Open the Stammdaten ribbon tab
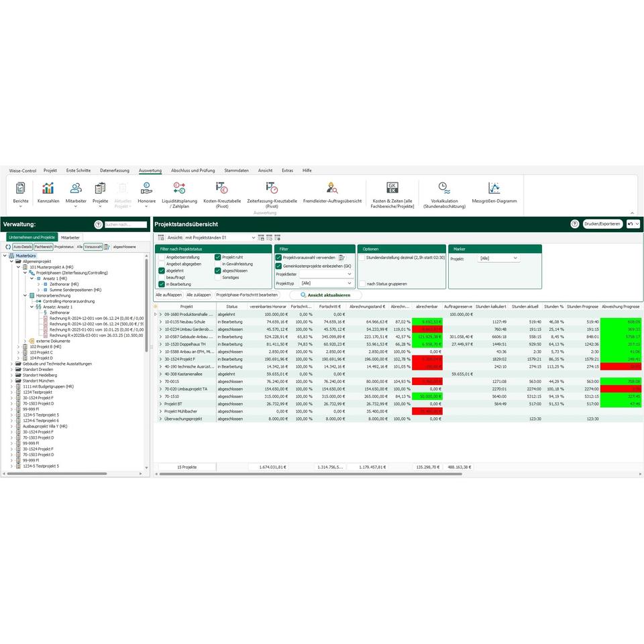The image size is (644, 644). [x=236, y=170]
